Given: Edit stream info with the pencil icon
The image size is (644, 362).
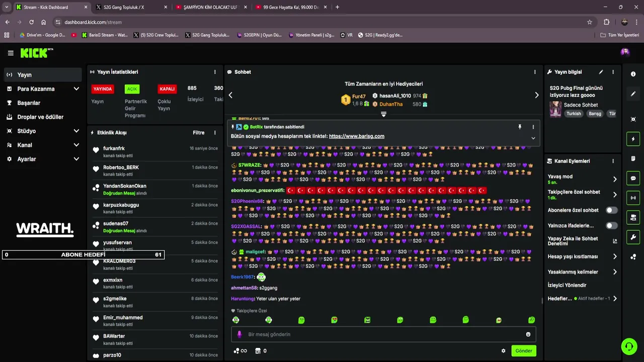Looking at the screenshot, I should point(601,72).
